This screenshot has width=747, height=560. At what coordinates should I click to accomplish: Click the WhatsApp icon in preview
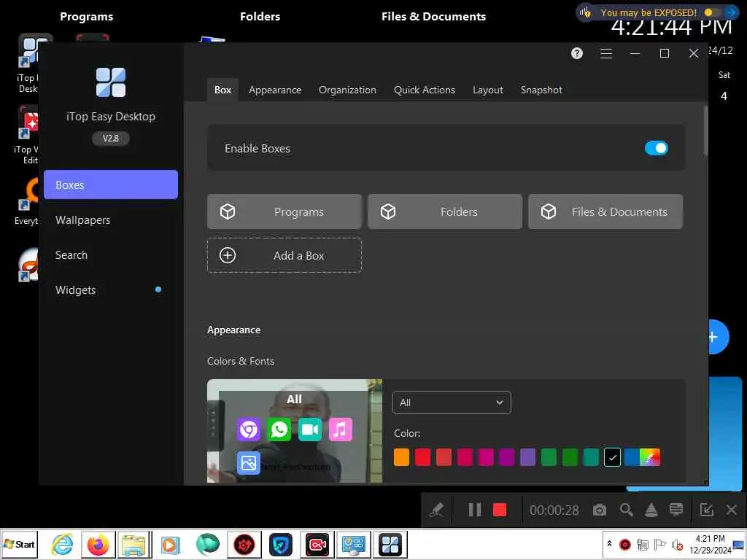pos(279,429)
